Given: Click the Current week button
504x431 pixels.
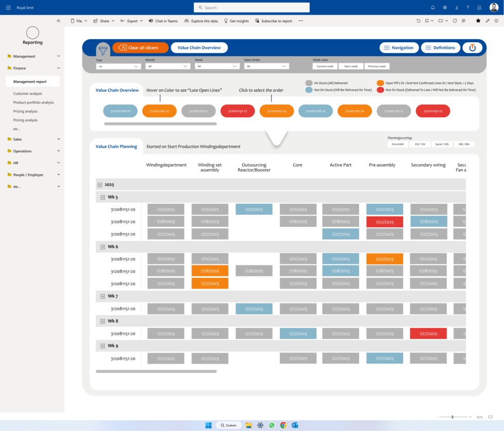Looking at the screenshot, I should pos(325,66).
